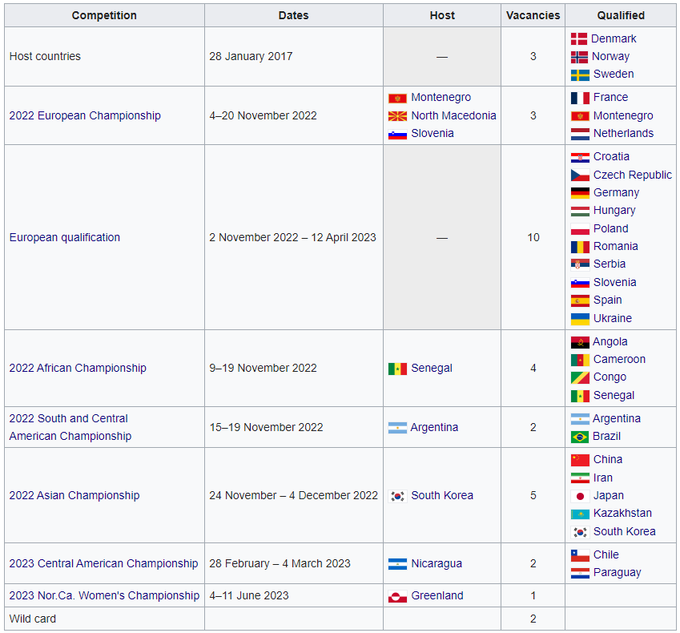Image resolution: width=680 pixels, height=633 pixels.
Task: Go to 2022 African Championship page
Action: (x=78, y=368)
